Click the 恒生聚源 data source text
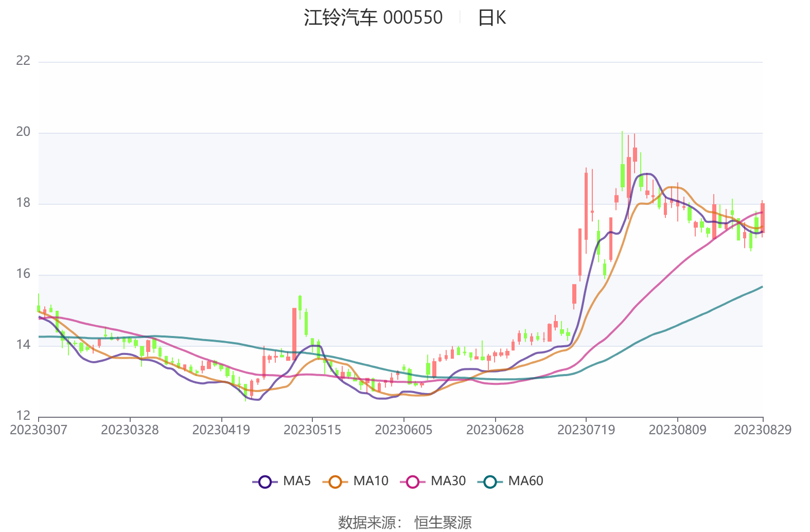The width and height of the screenshot is (810, 532). [x=443, y=522]
